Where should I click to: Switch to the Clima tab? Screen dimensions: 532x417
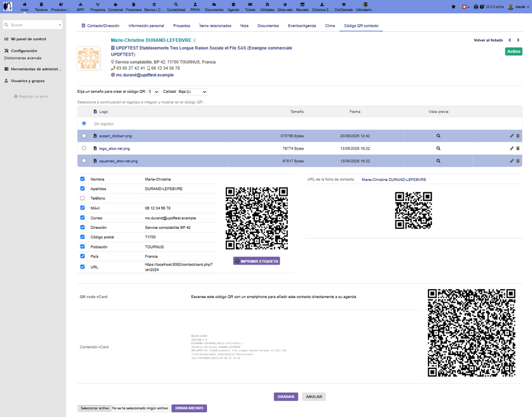pyautogui.click(x=330, y=26)
